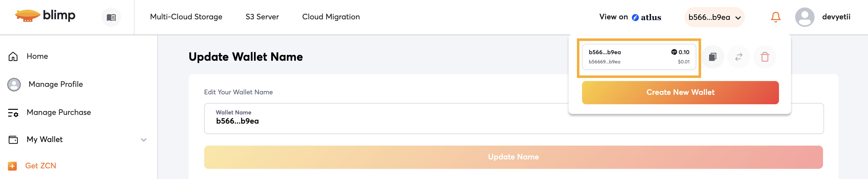The width and height of the screenshot is (868, 179).
Task: Open View on atlus link
Action: pos(630,17)
